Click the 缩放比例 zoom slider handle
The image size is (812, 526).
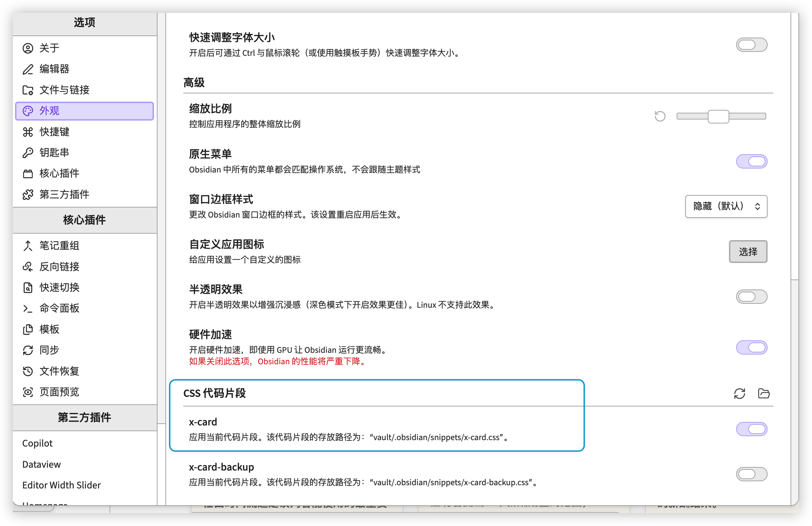(x=718, y=116)
